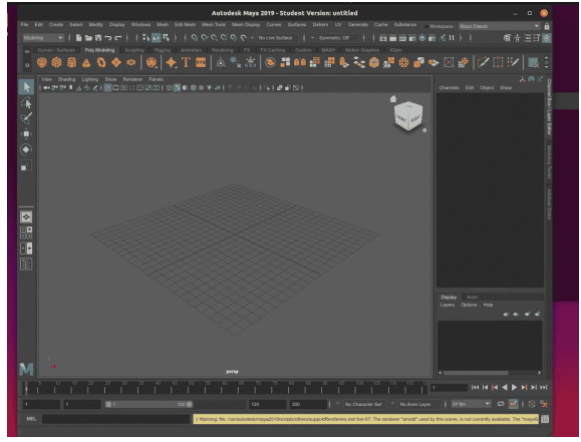
Task: Open the shelf options menu icon
Action: [x=27, y=65]
